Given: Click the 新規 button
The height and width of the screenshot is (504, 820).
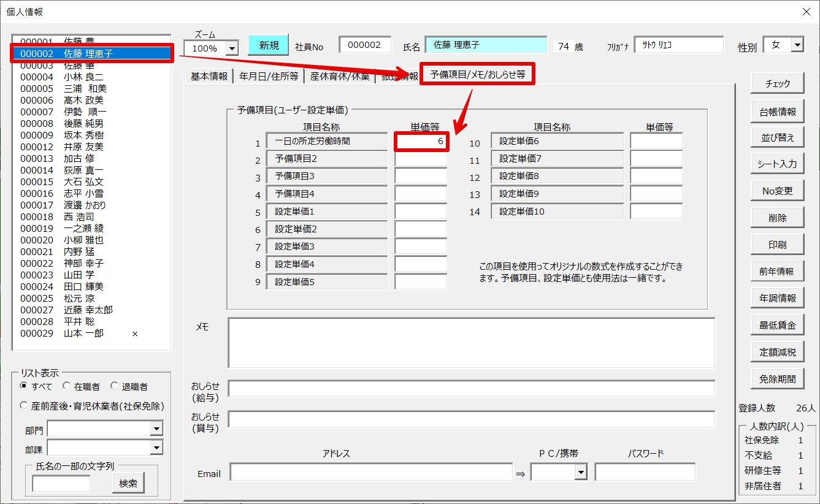Looking at the screenshot, I should coord(268,45).
